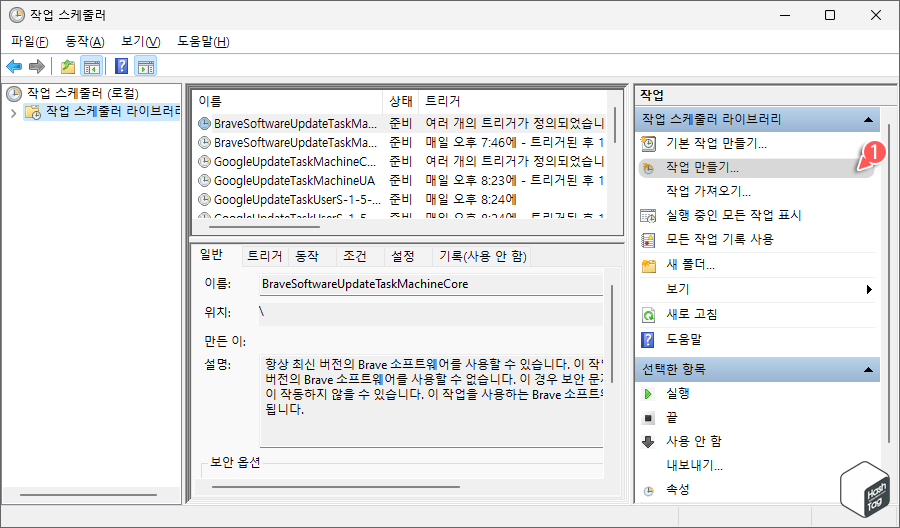Viewport: 900px width, 528px height.
Task: Click the black 끝 stop icon
Action: [x=648, y=418]
